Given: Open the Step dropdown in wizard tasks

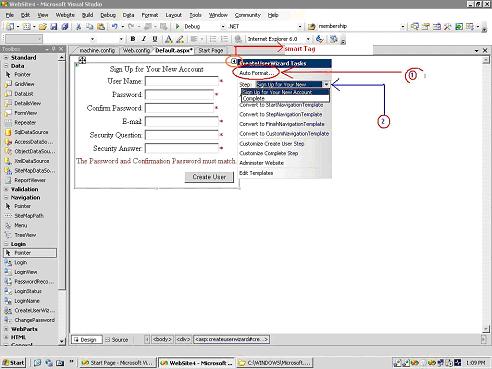Looking at the screenshot, I should coord(326,84).
